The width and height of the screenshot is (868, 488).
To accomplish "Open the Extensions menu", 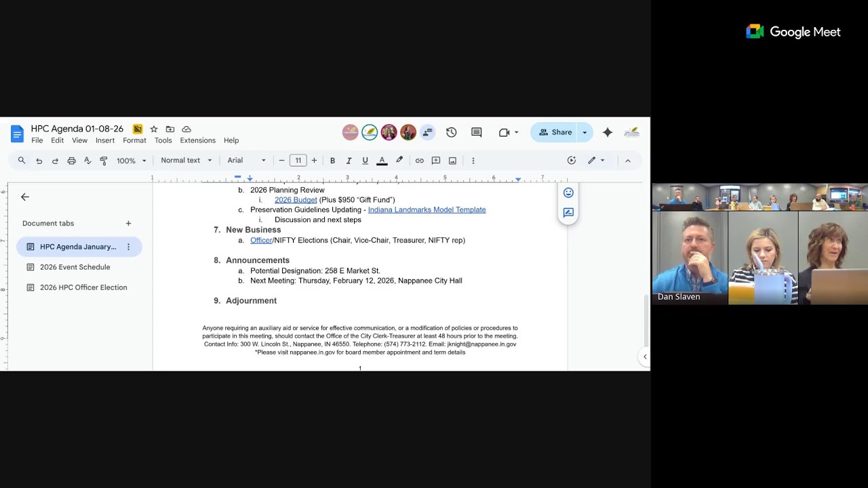I will click(198, 140).
